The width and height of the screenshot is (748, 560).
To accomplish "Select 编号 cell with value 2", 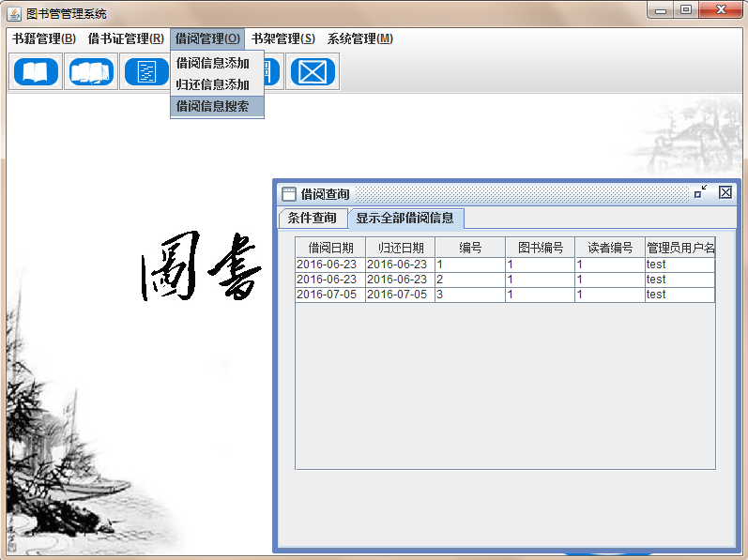I will click(470, 280).
